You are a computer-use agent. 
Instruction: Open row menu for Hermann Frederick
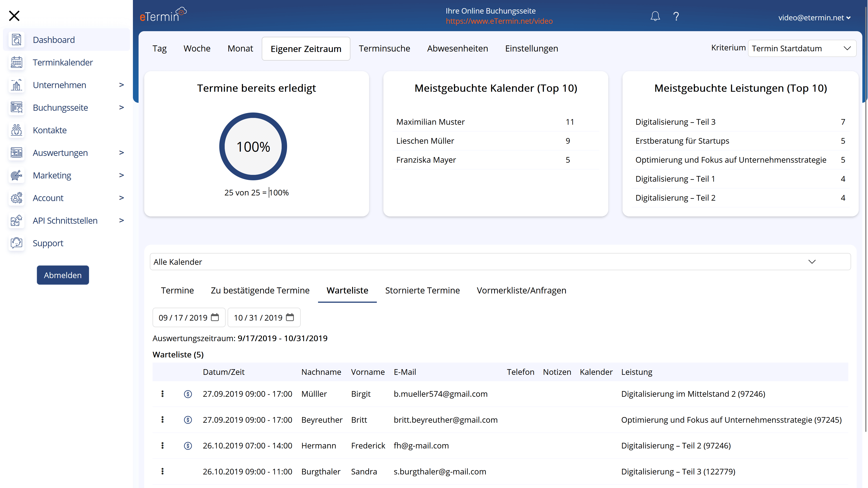click(x=163, y=445)
